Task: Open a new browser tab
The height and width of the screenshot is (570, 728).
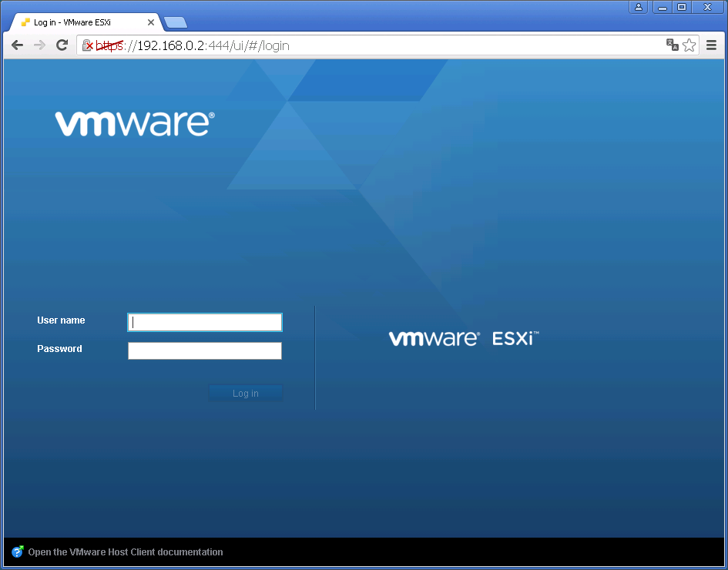Action: [x=176, y=22]
